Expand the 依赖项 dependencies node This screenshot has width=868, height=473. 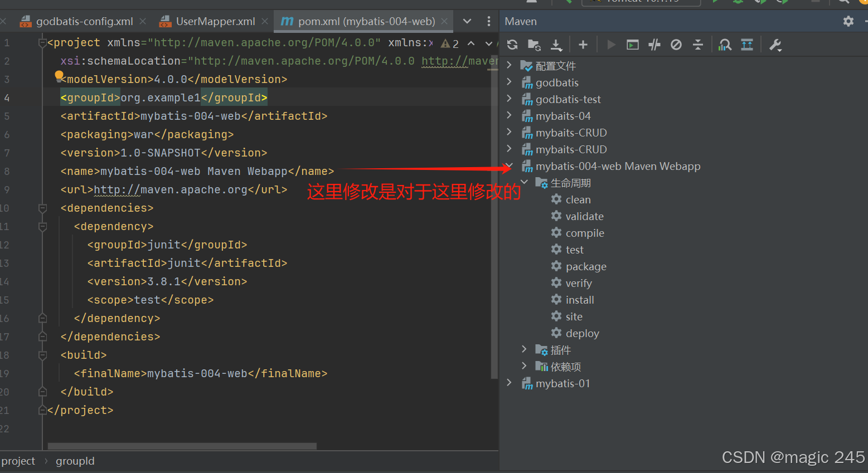point(524,366)
